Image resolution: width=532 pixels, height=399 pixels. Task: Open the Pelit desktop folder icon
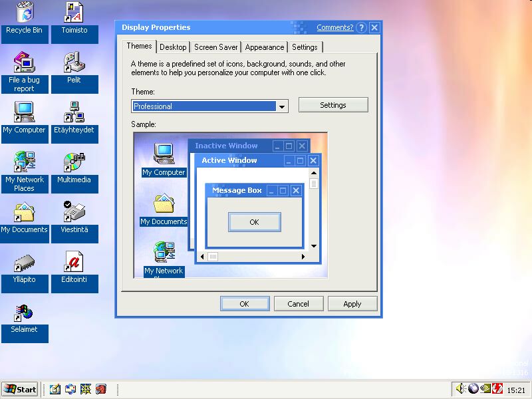pos(74,63)
